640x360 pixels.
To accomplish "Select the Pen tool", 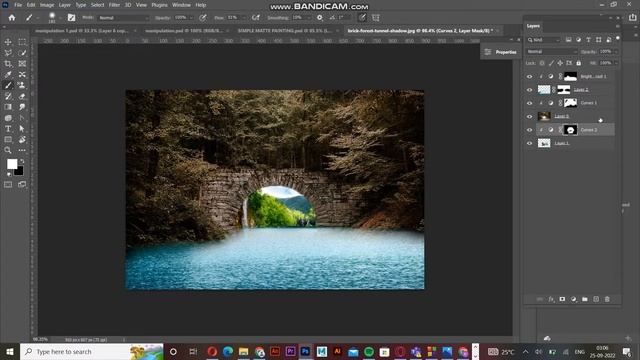I will tap(22, 118).
